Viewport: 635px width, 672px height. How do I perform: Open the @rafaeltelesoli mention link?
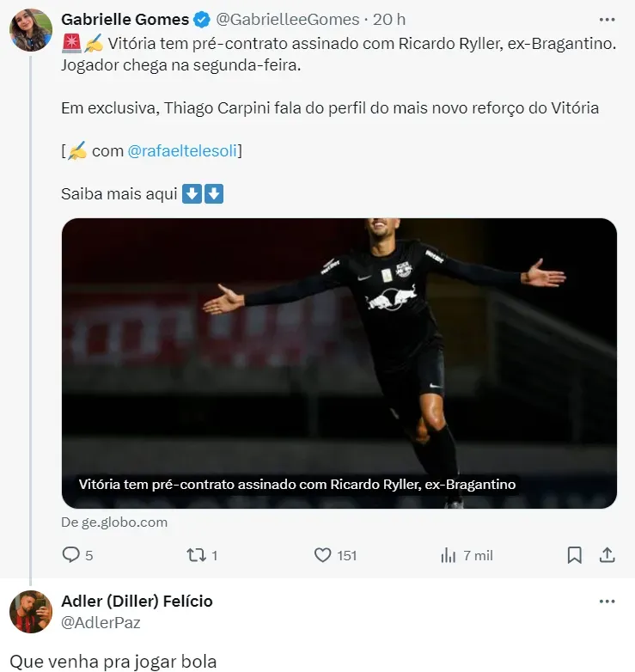184,151
